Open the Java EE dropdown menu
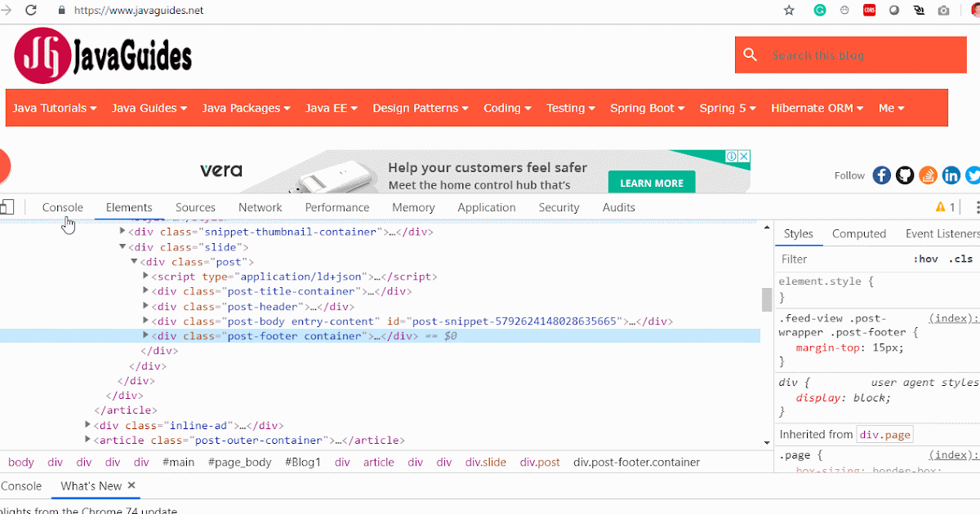Image resolution: width=980 pixels, height=514 pixels. pyautogui.click(x=332, y=108)
